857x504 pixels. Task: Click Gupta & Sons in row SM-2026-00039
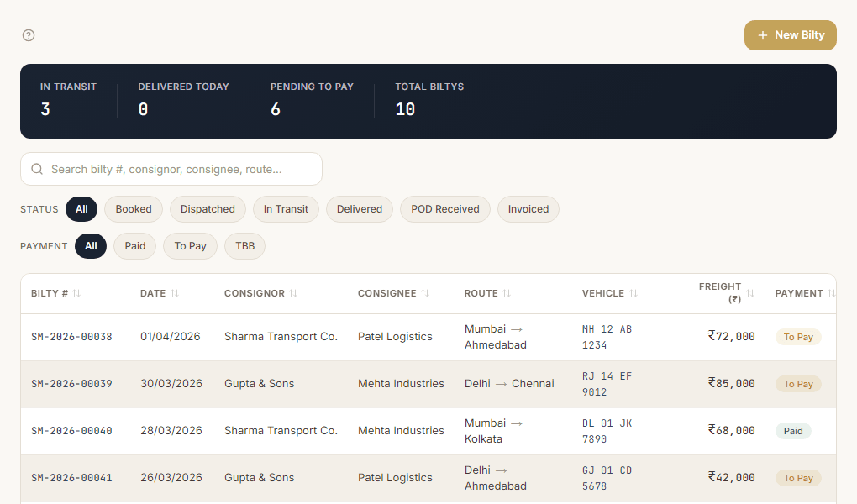click(259, 384)
